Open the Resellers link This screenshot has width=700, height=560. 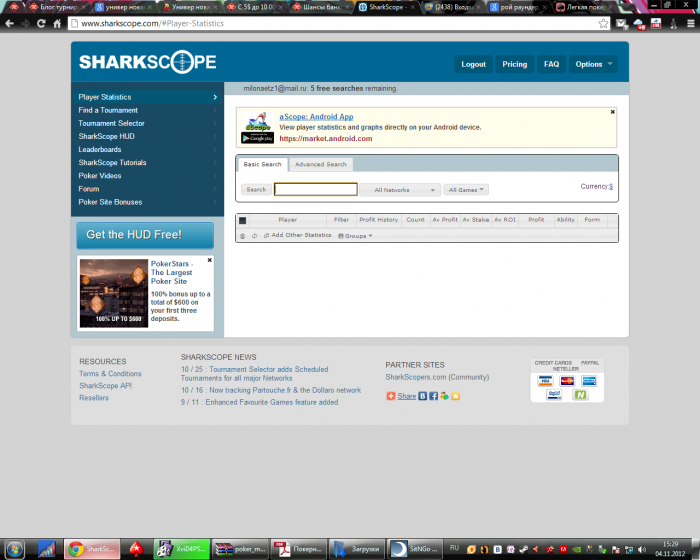tap(94, 398)
